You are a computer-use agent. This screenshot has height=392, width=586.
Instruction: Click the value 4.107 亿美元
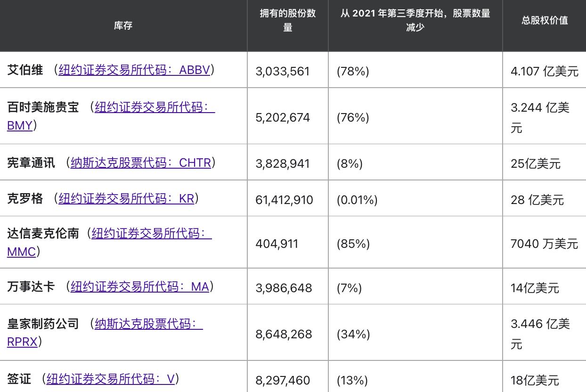click(x=545, y=71)
